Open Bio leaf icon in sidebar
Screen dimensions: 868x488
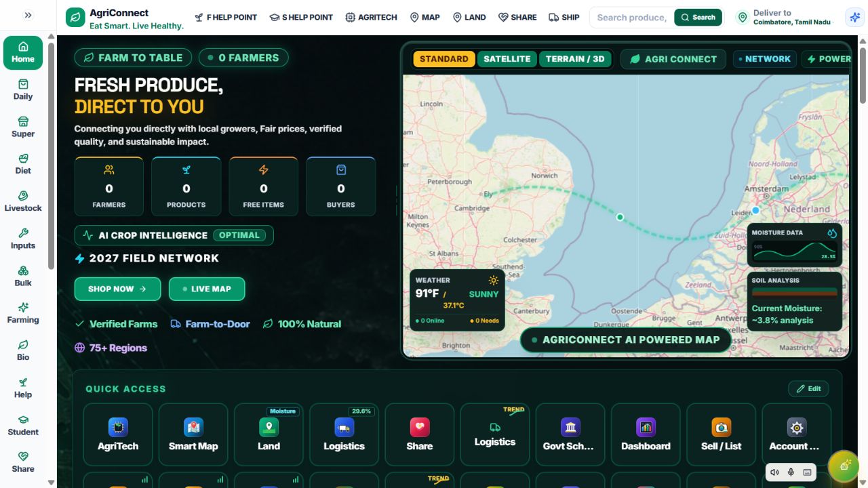pyautogui.click(x=23, y=350)
